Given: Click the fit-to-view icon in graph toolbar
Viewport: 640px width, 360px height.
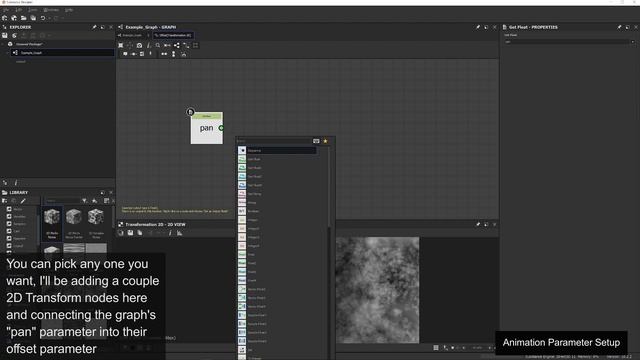Looking at the screenshot, I should 121,45.
